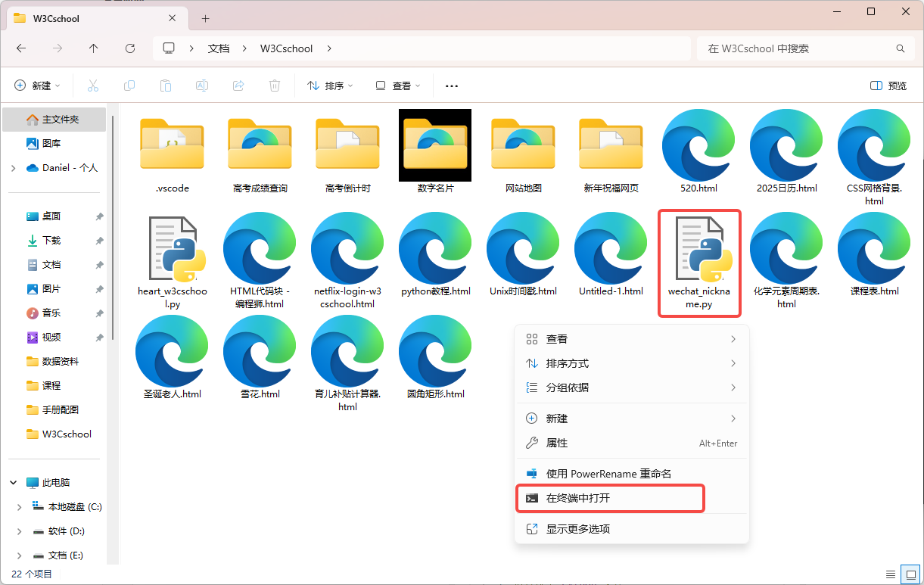Open 排序方式 submenu in context menu
924x585 pixels.
(632, 363)
